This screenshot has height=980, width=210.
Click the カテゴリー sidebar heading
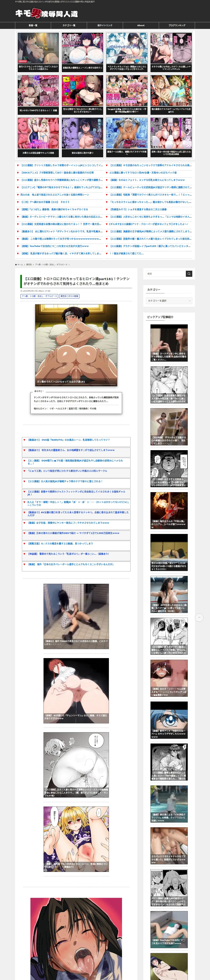coord(154,290)
